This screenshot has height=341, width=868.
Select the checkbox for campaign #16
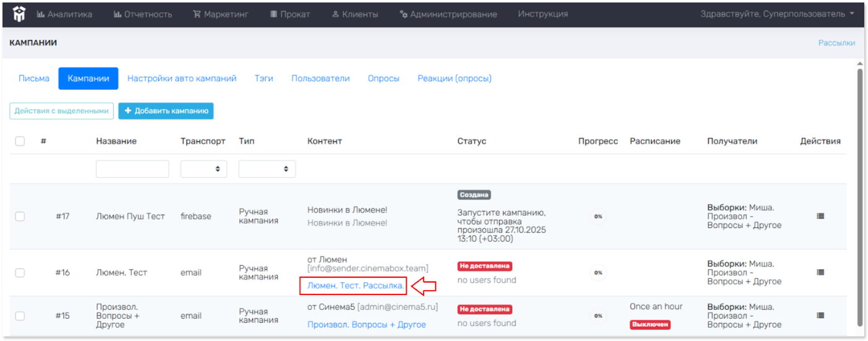point(20,272)
